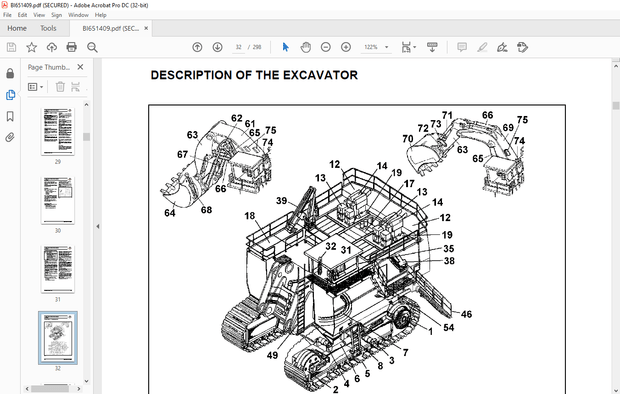Zoom out with the minus icon
Viewport: 620px width, 394px height.
click(x=326, y=47)
